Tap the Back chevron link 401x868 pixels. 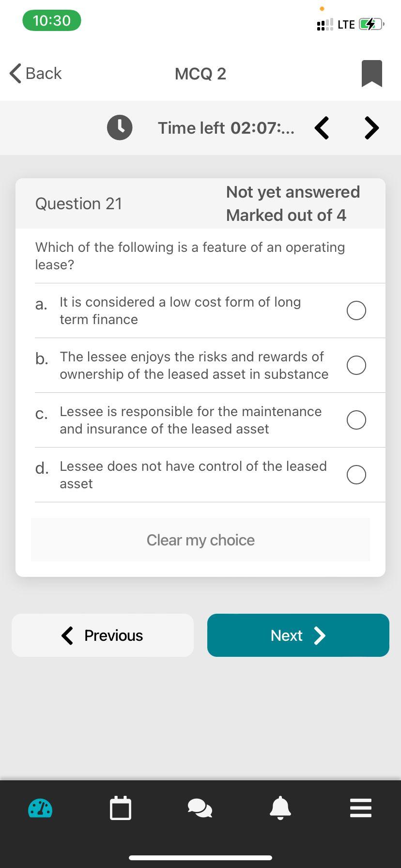[x=36, y=74]
